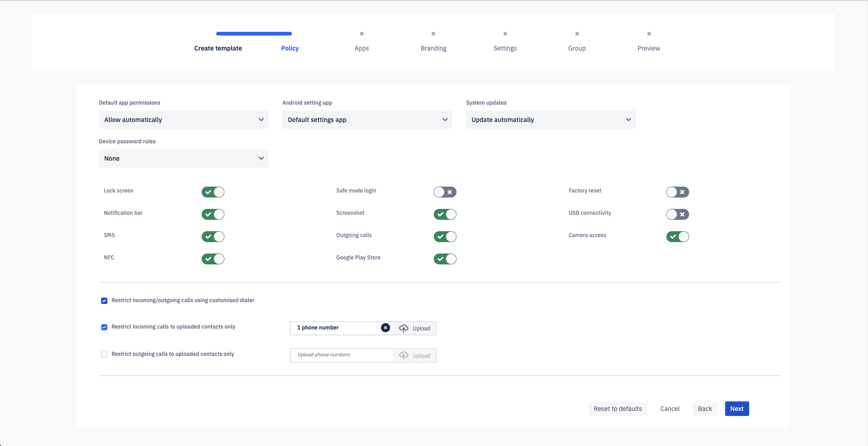Turn off Camera access
The width and height of the screenshot is (868, 446).
(x=678, y=237)
